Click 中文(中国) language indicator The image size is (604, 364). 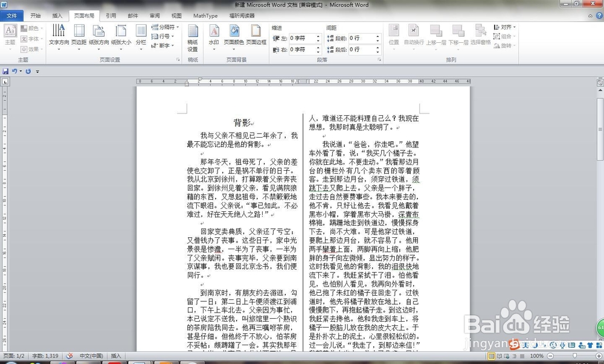click(91, 356)
